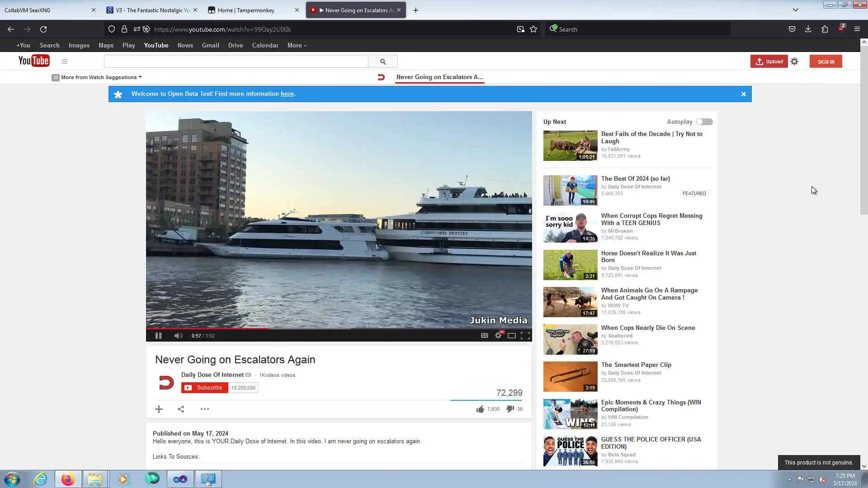Enter fullscreen video mode
This screenshot has height=488, width=868.
(525, 336)
